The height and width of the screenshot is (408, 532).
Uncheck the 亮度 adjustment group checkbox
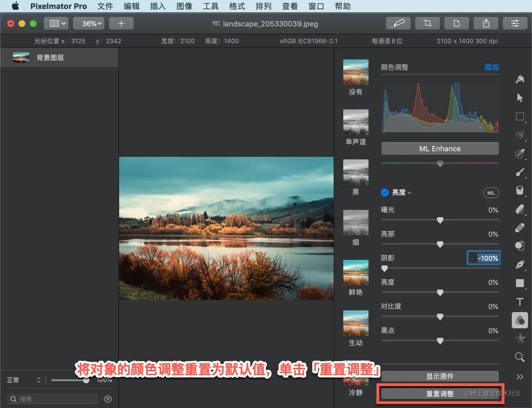pos(385,192)
